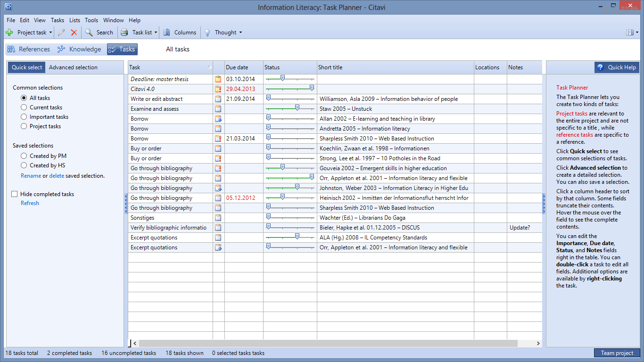Click the Refresh link

pyautogui.click(x=30, y=203)
